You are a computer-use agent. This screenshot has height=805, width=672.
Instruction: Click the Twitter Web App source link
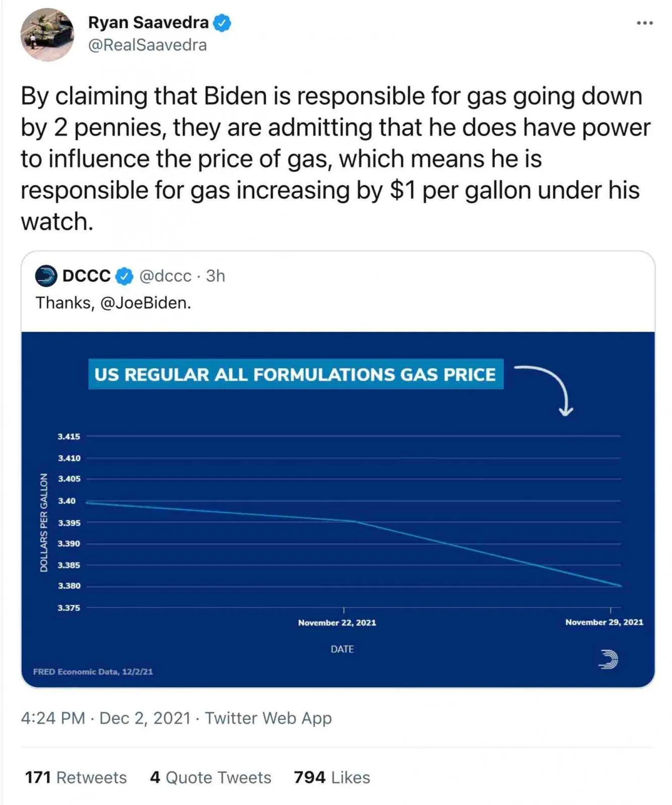tap(268, 718)
